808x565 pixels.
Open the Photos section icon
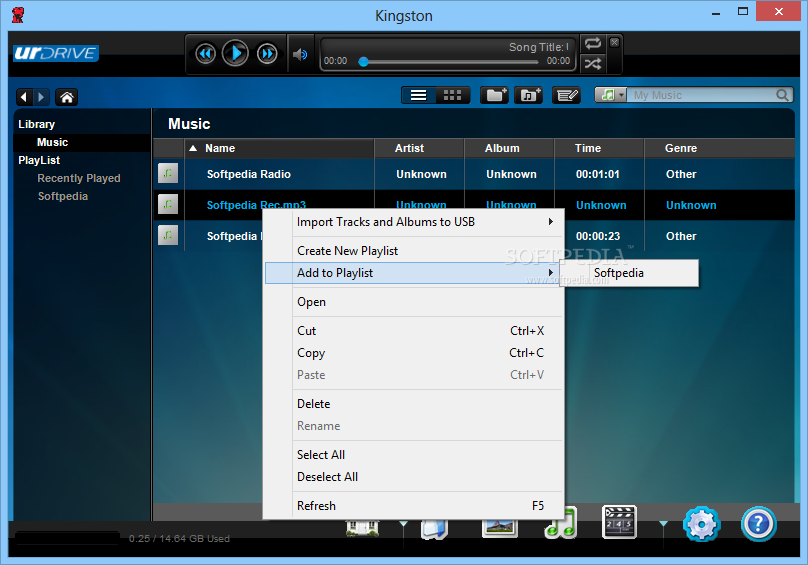point(499,527)
